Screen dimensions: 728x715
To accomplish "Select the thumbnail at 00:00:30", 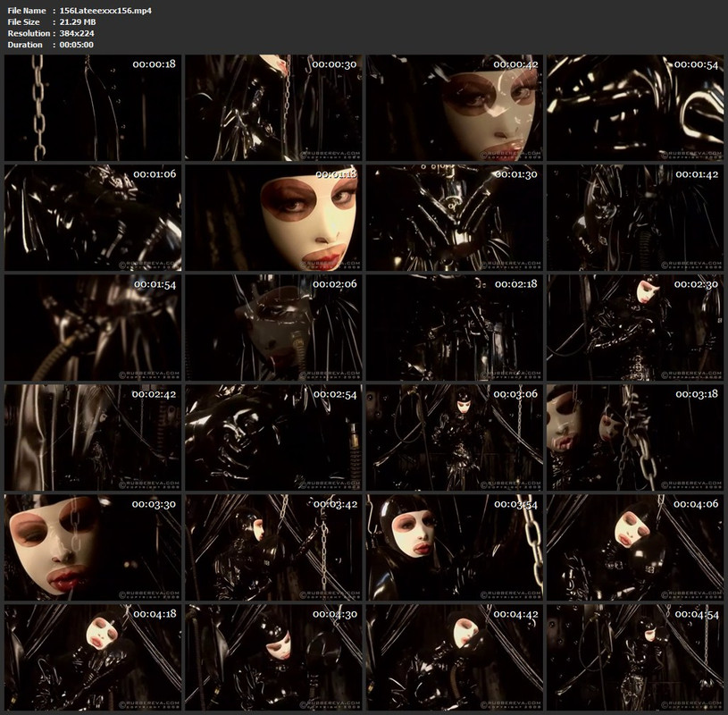I will 273,108.
